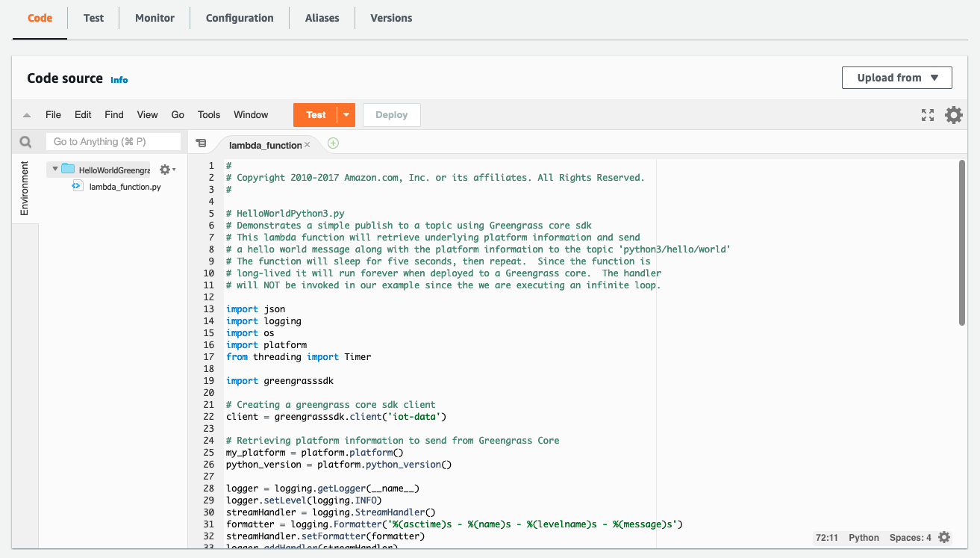Screen dimensions: 980x558
Task: Close the lambda_function tab
Action: (308, 145)
